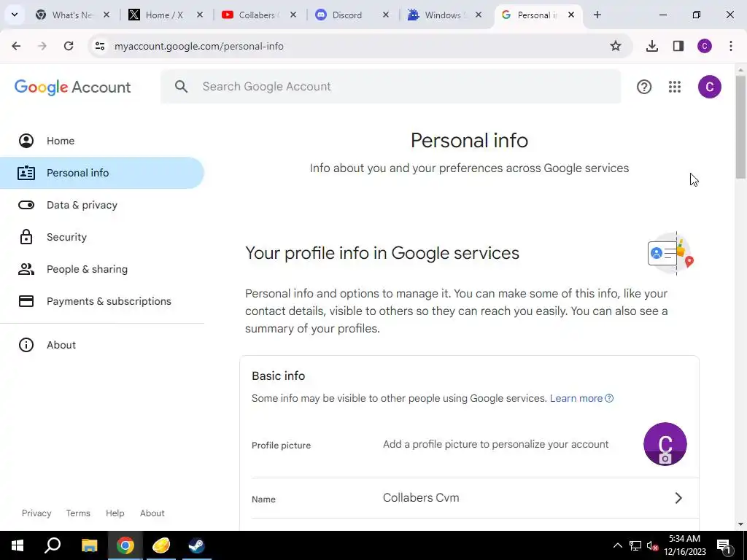
Task: Click the Chrome taskbar icon
Action: pos(125,545)
